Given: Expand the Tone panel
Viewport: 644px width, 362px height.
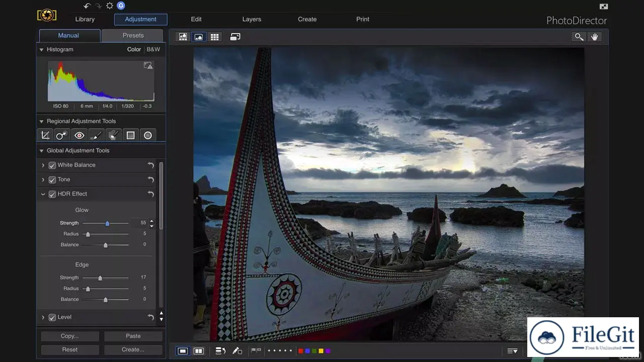Looking at the screenshot, I should (43, 179).
